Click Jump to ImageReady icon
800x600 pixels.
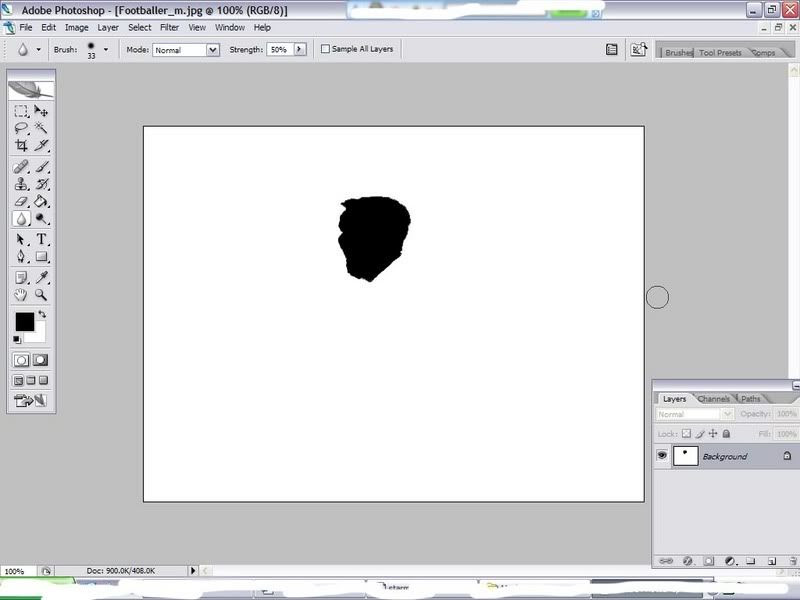click(31, 401)
